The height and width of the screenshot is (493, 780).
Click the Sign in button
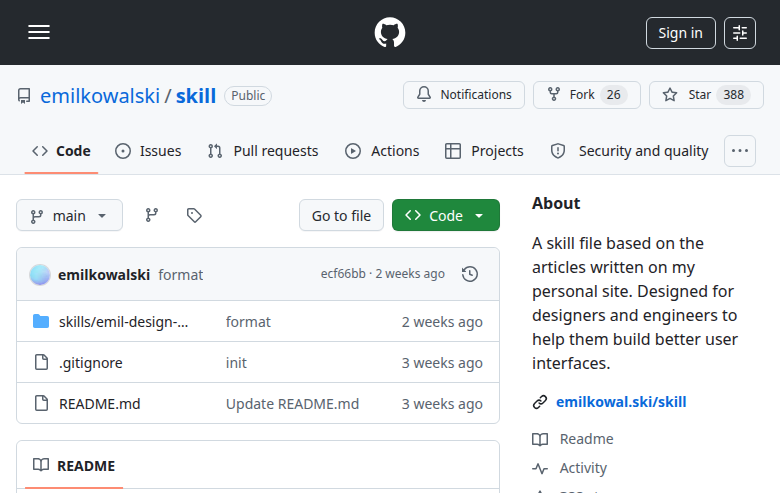pos(681,33)
